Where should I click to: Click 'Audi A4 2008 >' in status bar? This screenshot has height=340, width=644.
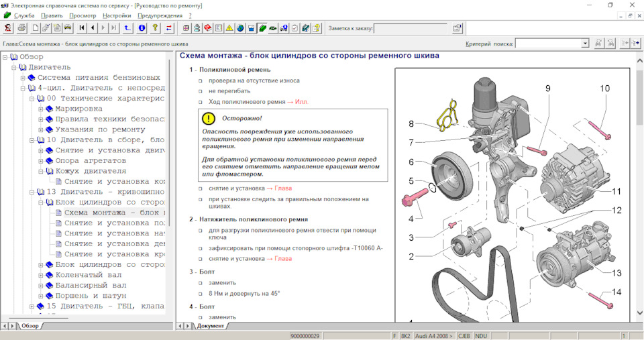pos(434,336)
